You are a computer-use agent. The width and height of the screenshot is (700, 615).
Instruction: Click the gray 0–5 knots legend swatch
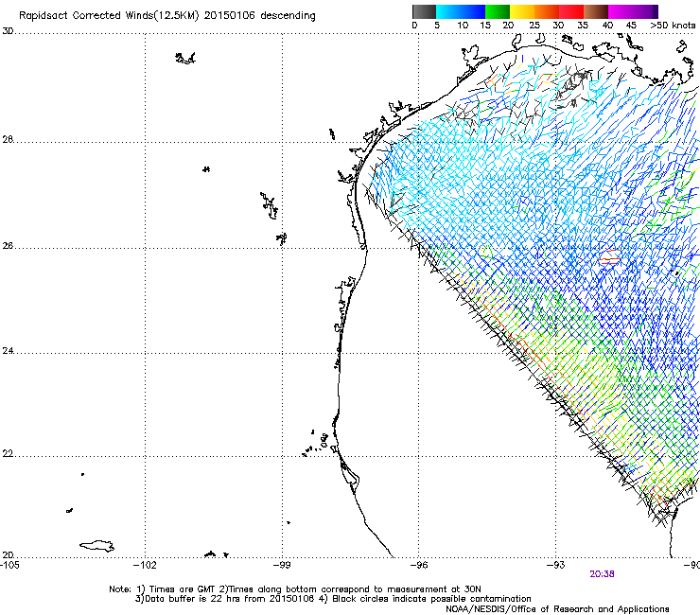point(424,11)
